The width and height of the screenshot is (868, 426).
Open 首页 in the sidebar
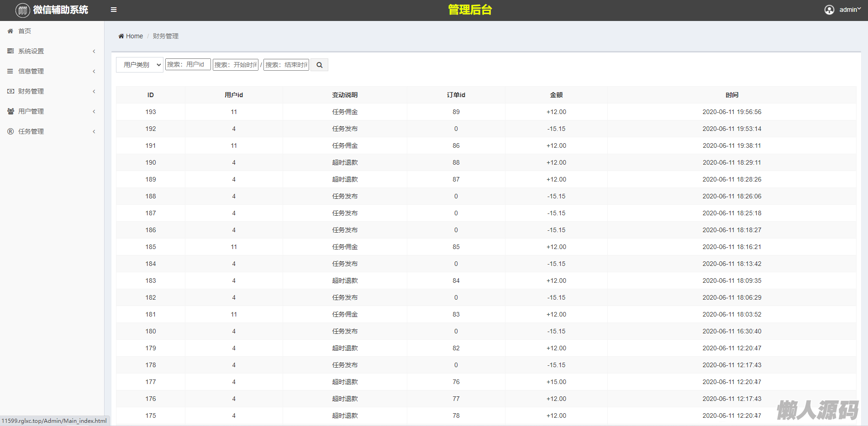point(25,31)
